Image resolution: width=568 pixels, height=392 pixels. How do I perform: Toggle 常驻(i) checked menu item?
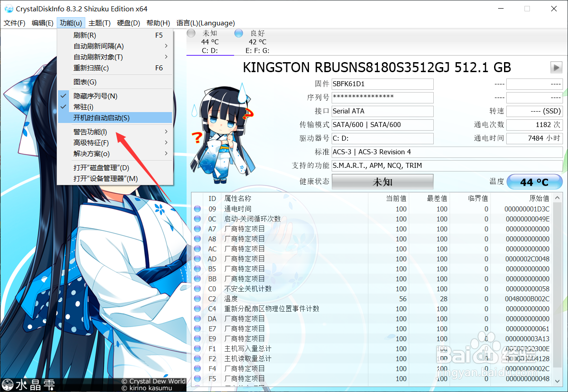[x=115, y=107]
